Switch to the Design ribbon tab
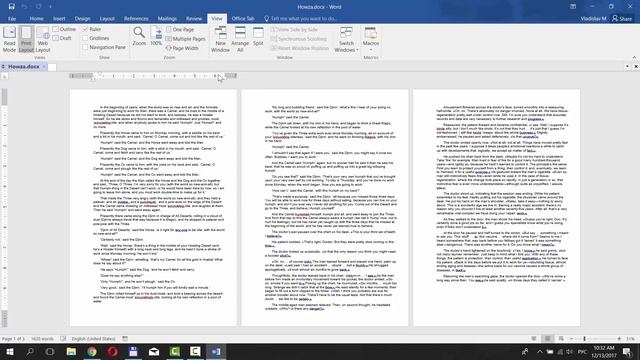This screenshot has height=360, width=640. tap(82, 19)
